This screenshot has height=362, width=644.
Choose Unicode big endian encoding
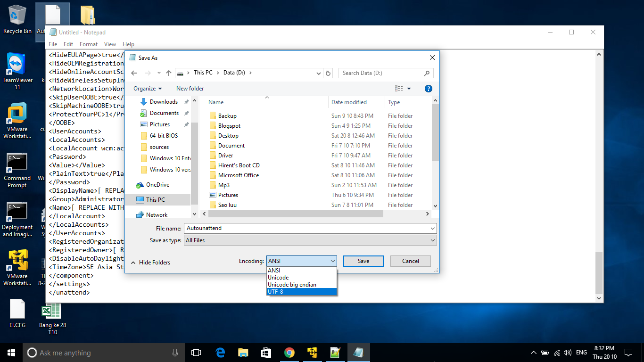point(302,285)
